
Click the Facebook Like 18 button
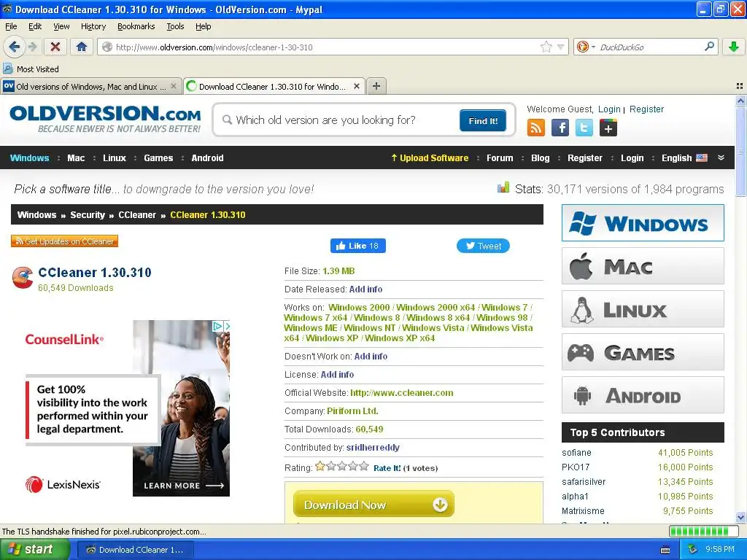(x=357, y=246)
